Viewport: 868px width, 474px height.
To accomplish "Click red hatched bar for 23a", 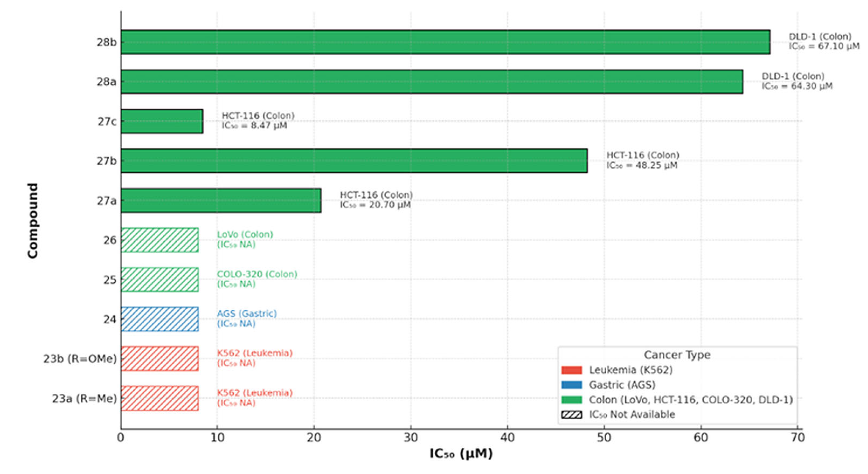I will (x=160, y=398).
